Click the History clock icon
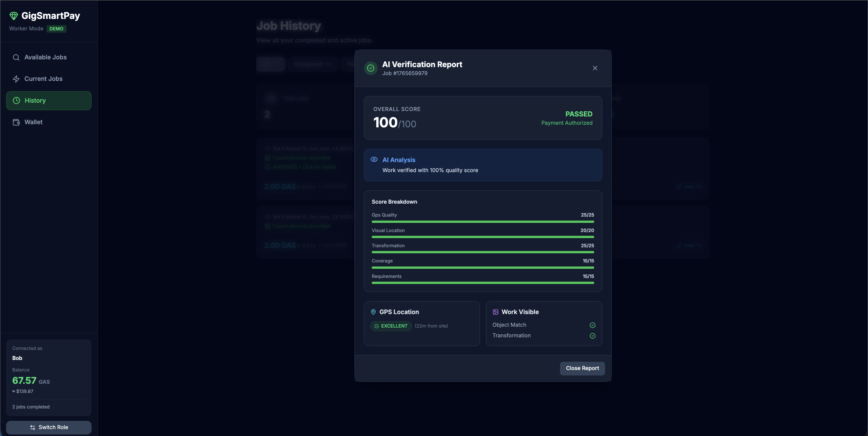Viewport: 868px width, 436px height. 16,101
